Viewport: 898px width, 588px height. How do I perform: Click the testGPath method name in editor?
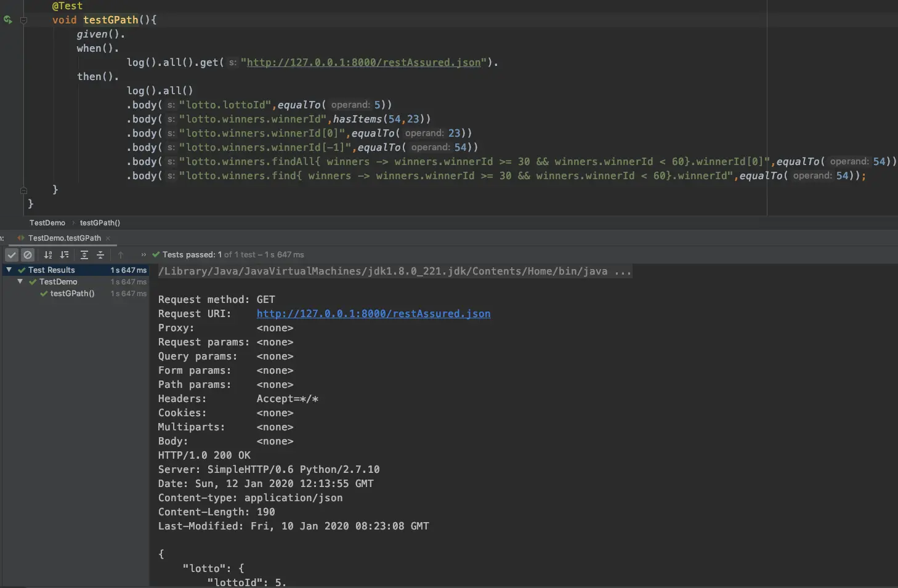(111, 20)
